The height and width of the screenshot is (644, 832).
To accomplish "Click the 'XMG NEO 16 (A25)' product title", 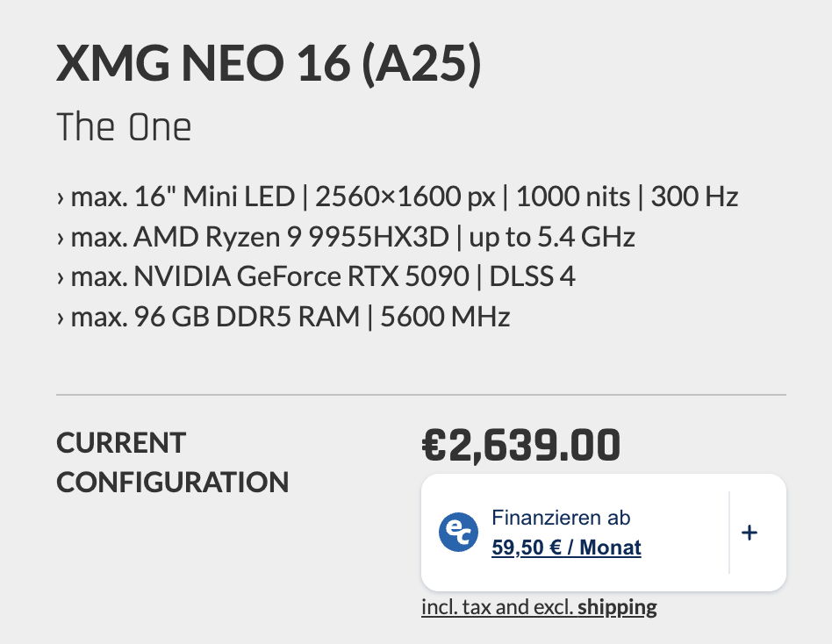I will 269,65.
